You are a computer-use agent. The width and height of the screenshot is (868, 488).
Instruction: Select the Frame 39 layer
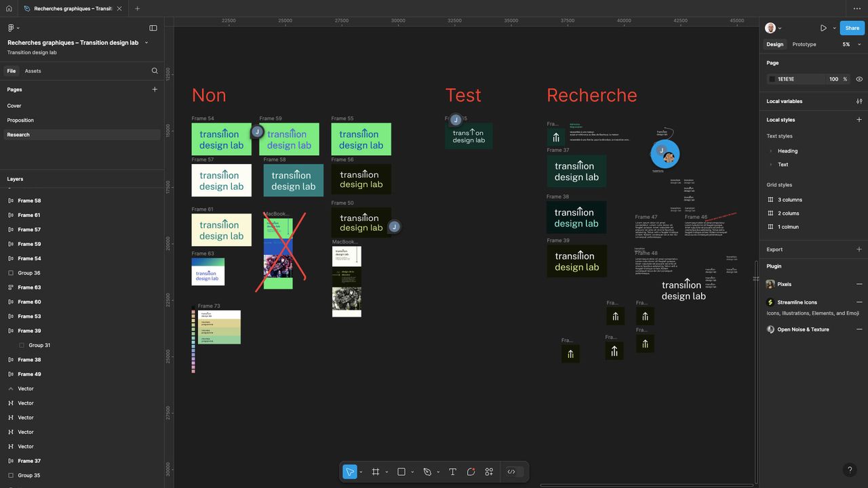pos(29,331)
